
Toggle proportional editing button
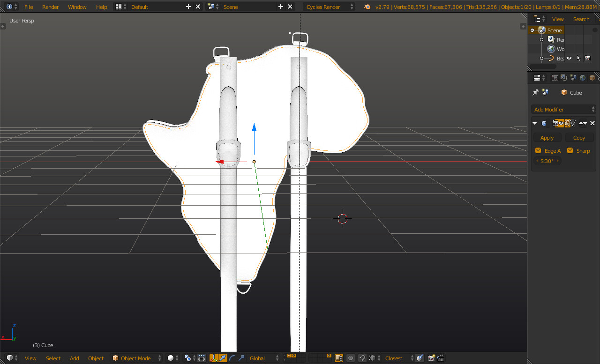click(351, 358)
